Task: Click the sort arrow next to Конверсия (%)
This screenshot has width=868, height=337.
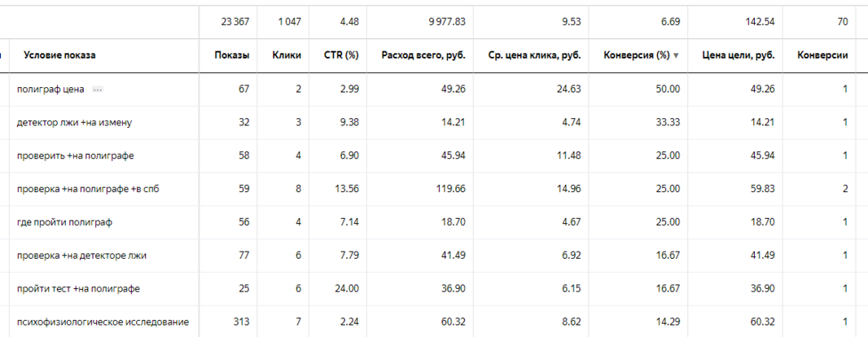Action: coord(675,56)
